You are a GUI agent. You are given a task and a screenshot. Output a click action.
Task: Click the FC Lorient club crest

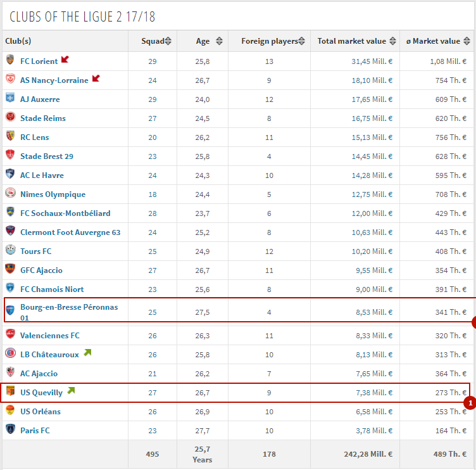pos(10,60)
